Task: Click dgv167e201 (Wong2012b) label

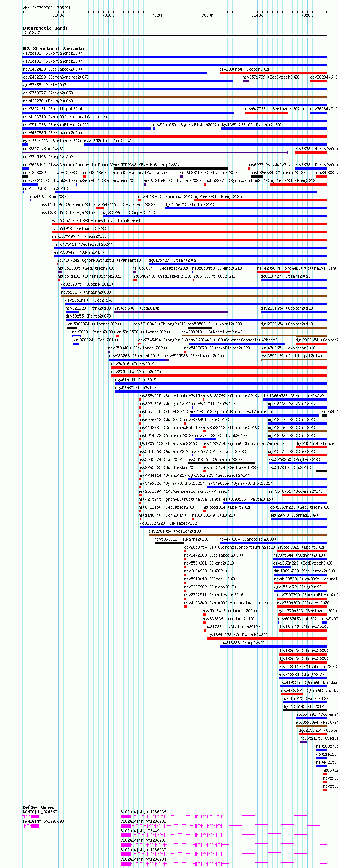Action: point(295,181)
